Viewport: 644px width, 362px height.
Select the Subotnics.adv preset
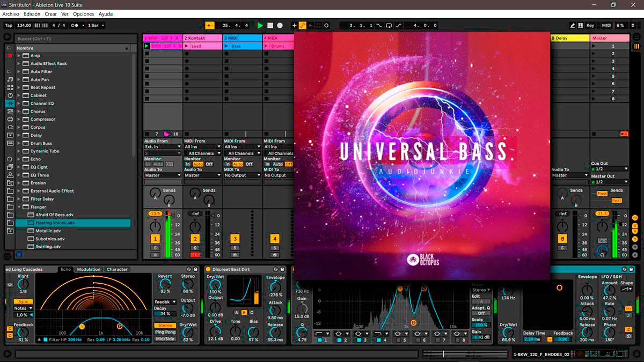point(50,239)
